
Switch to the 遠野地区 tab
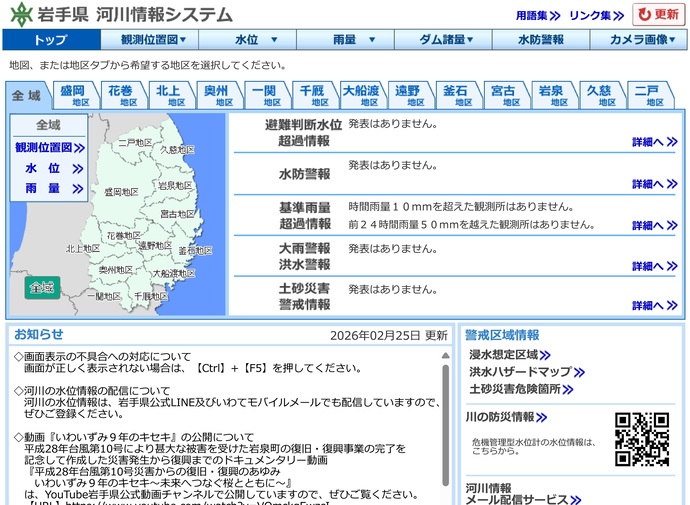[x=409, y=95]
